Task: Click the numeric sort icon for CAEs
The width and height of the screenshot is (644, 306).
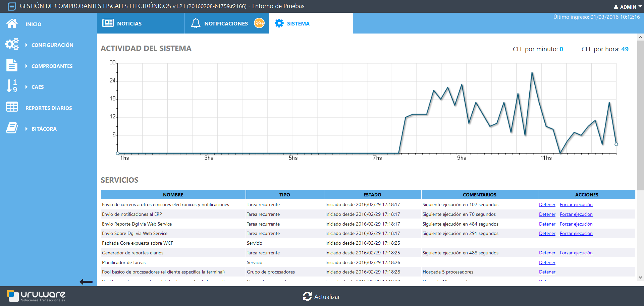Action: [x=12, y=86]
